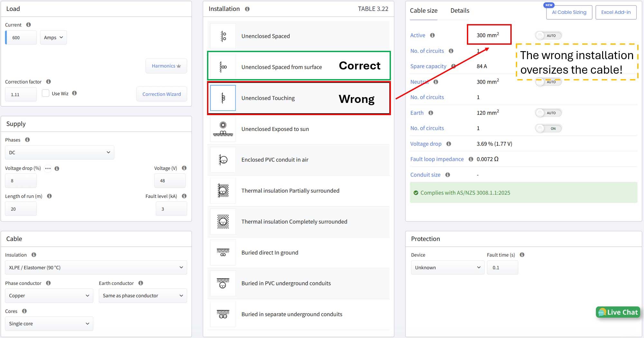This screenshot has height=338, width=644.
Task: Open the Protection Device dropdown
Action: (x=448, y=268)
